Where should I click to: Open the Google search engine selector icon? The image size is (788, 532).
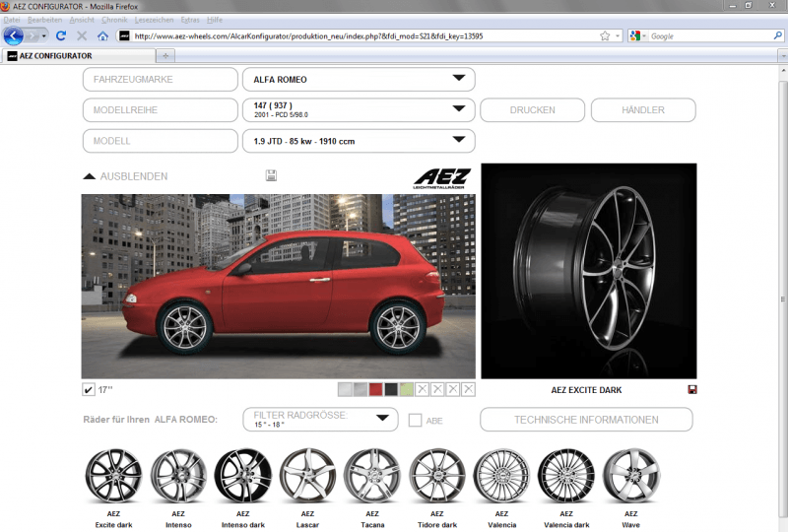coord(636,35)
